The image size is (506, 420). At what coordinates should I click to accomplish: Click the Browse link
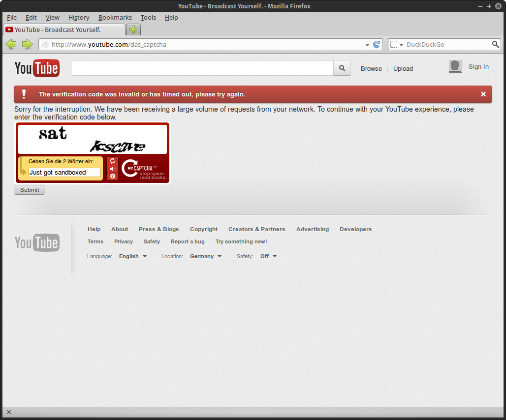371,69
